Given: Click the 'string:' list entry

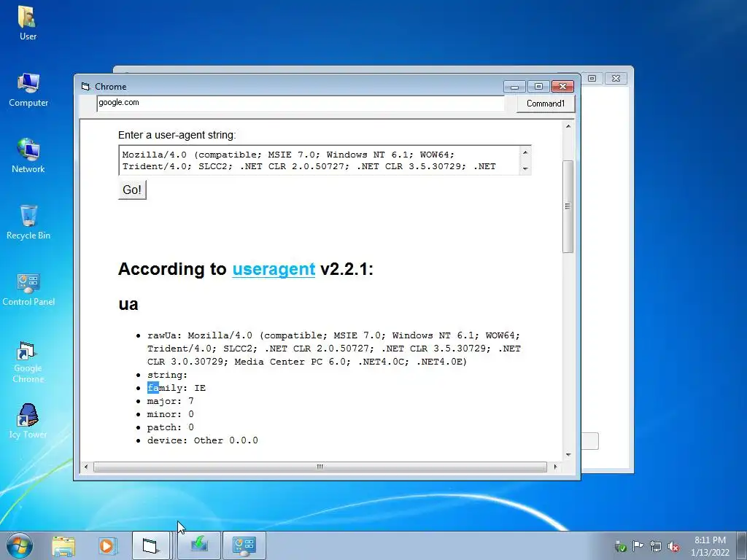Looking at the screenshot, I should (167, 375).
